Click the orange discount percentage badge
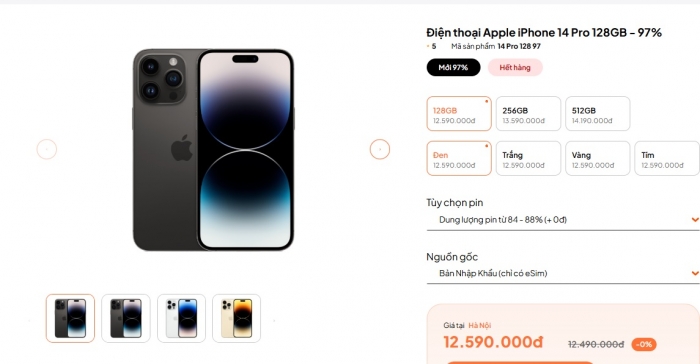The height and width of the screenshot is (364, 700). coord(644,344)
